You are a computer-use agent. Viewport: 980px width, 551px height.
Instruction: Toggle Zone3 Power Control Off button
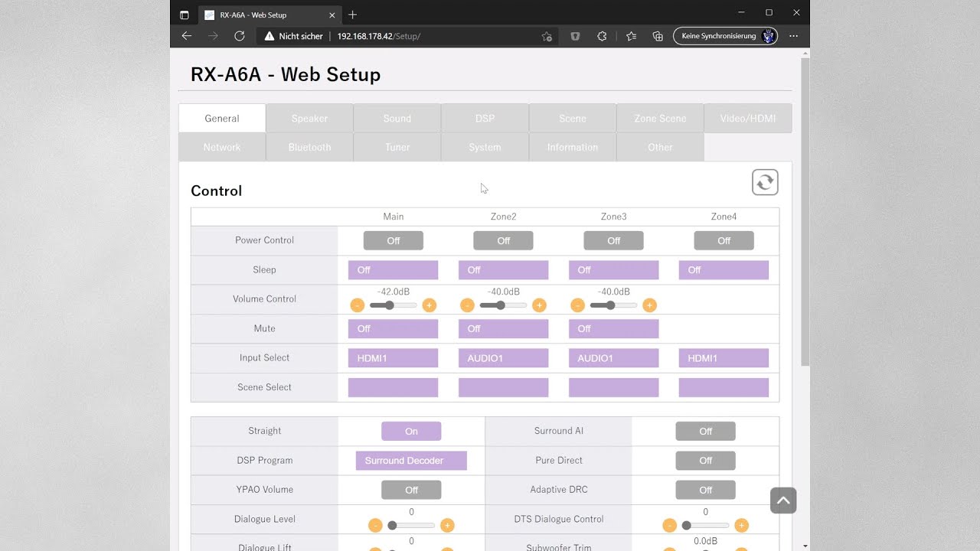614,240
